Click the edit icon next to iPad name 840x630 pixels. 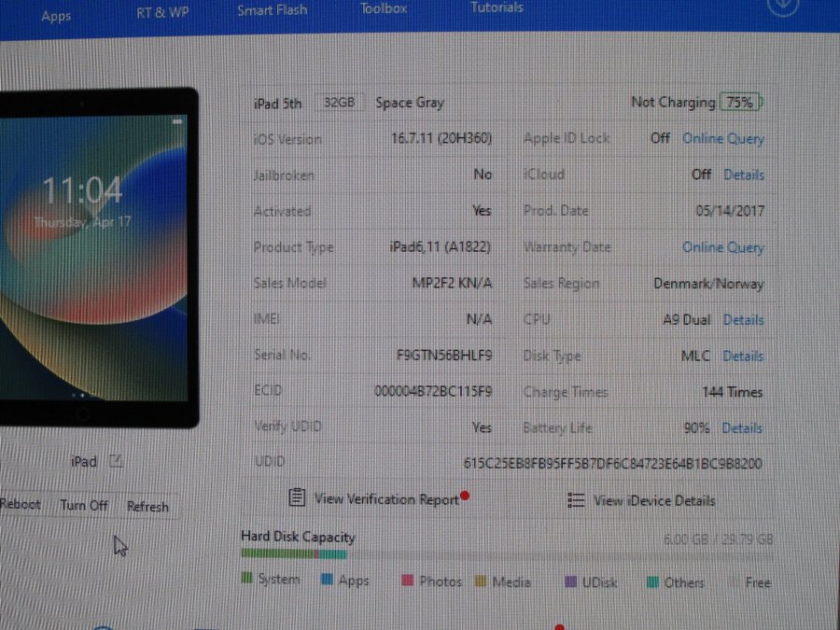(x=117, y=461)
